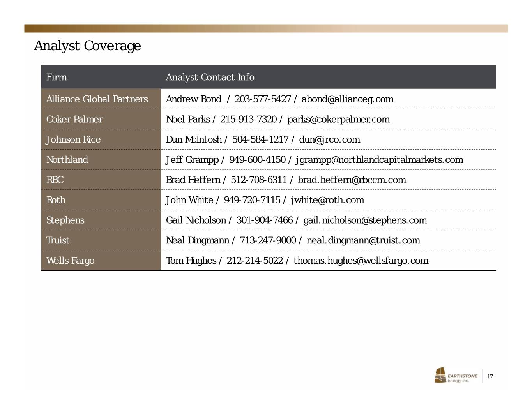This screenshot has width=532, height=411.
Task: Select Neal Dingmann contact info row
Action: tap(328, 240)
